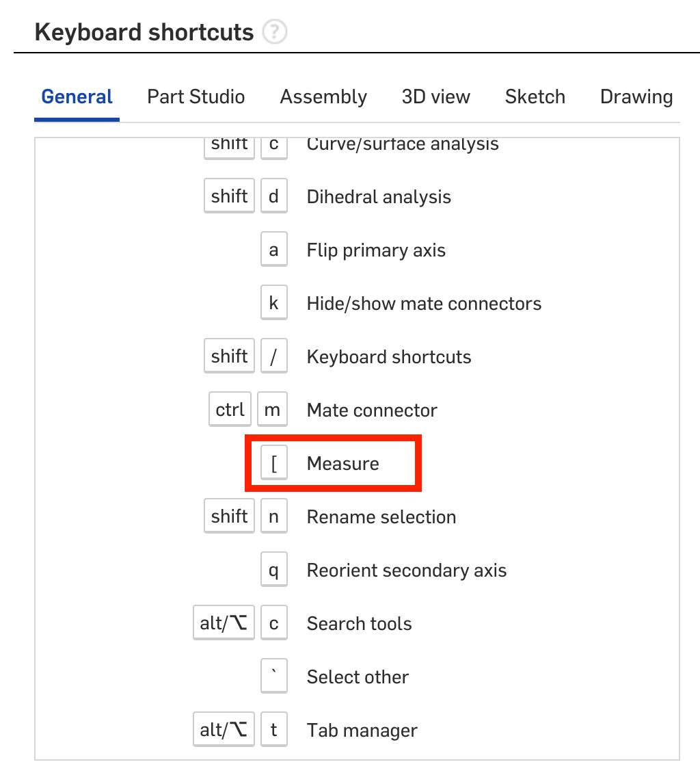
Task: Click the slash key for Keyboard shortcuts
Action: click(273, 357)
